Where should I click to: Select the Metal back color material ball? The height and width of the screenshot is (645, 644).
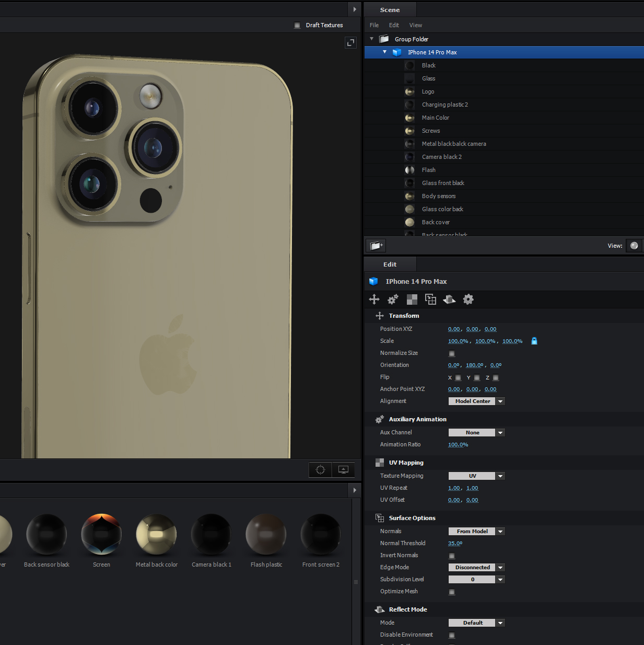[156, 534]
